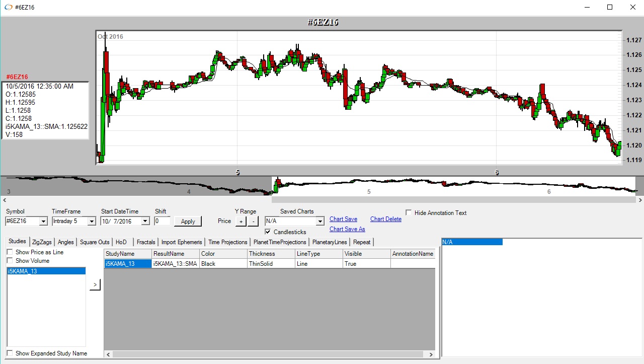Switch to the ZigZags tab
The width and height of the screenshot is (644, 364).
click(x=42, y=242)
